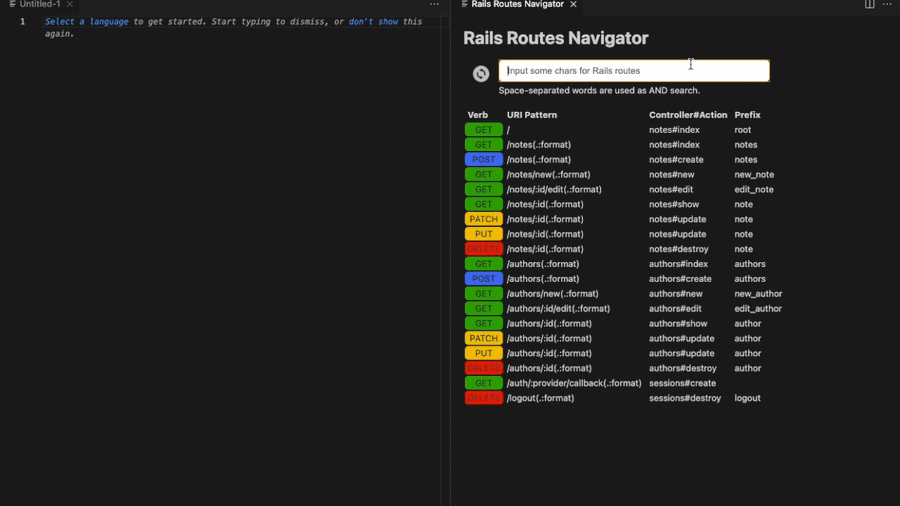Click the 'edit_author' prefix cell
Viewport: 900px width, 506px height.
pyautogui.click(x=758, y=309)
